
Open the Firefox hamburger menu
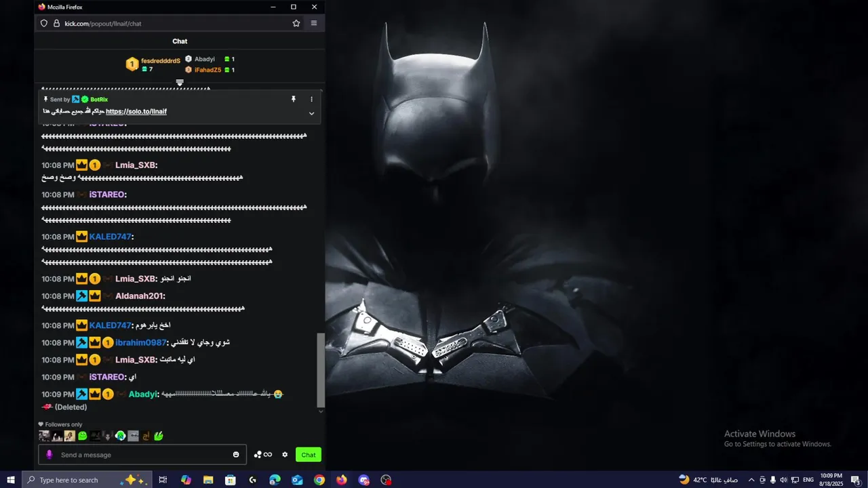[314, 23]
